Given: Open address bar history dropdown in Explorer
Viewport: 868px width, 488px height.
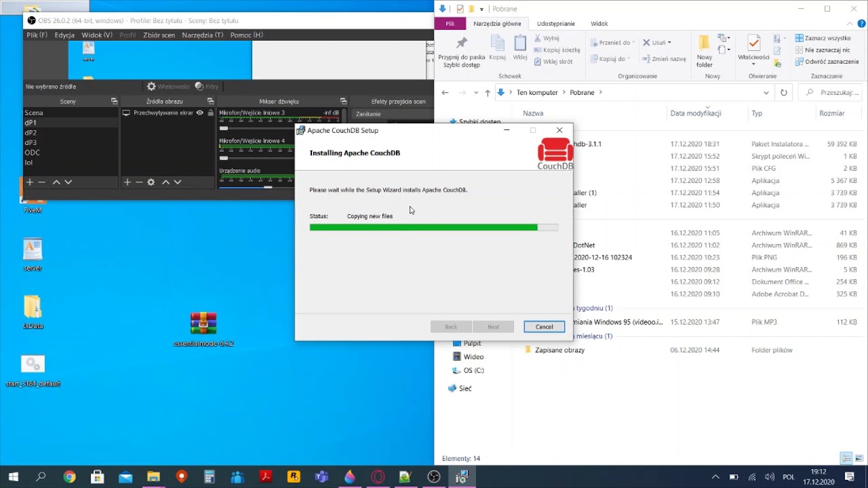Looking at the screenshot, I should click(766, 93).
